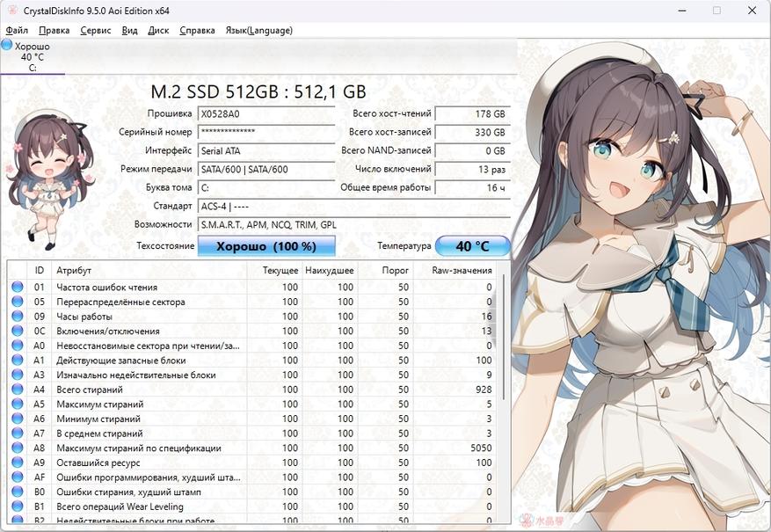
Task: Click the Атрибут column header
Action: (74, 270)
